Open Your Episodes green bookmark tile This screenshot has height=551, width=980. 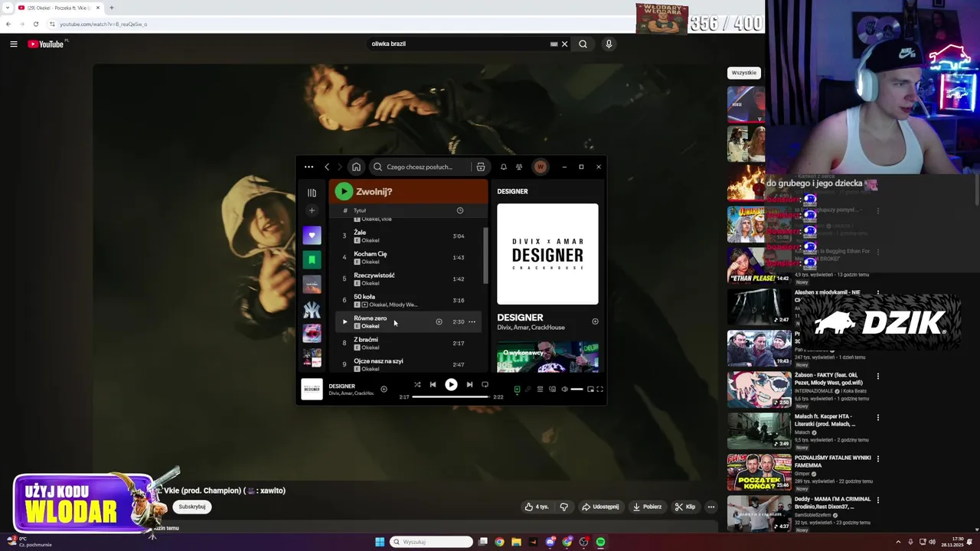tap(312, 259)
